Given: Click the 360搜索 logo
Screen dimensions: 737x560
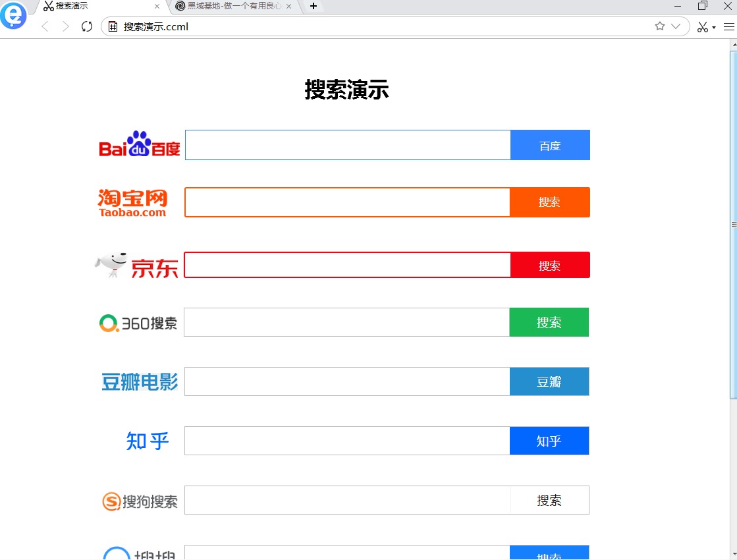Looking at the screenshot, I should [138, 323].
